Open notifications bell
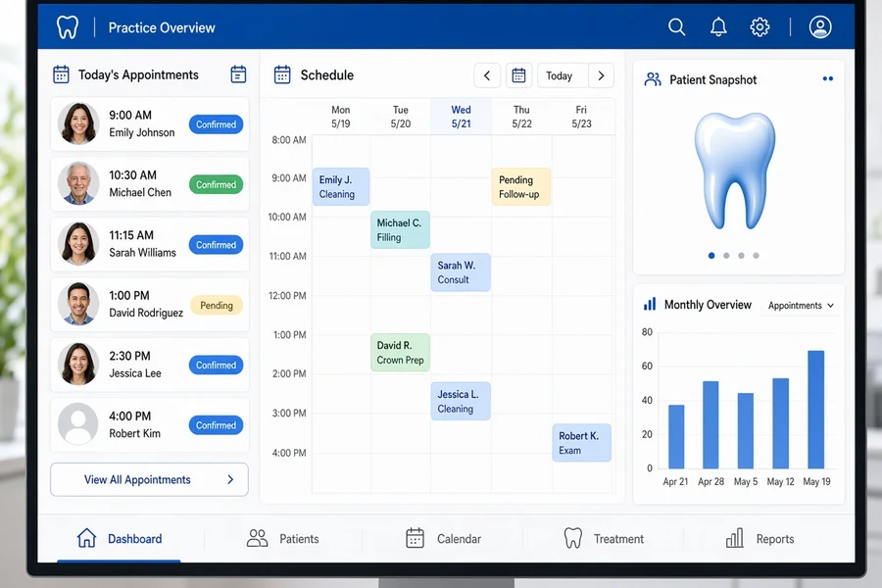The image size is (882, 588). (718, 27)
